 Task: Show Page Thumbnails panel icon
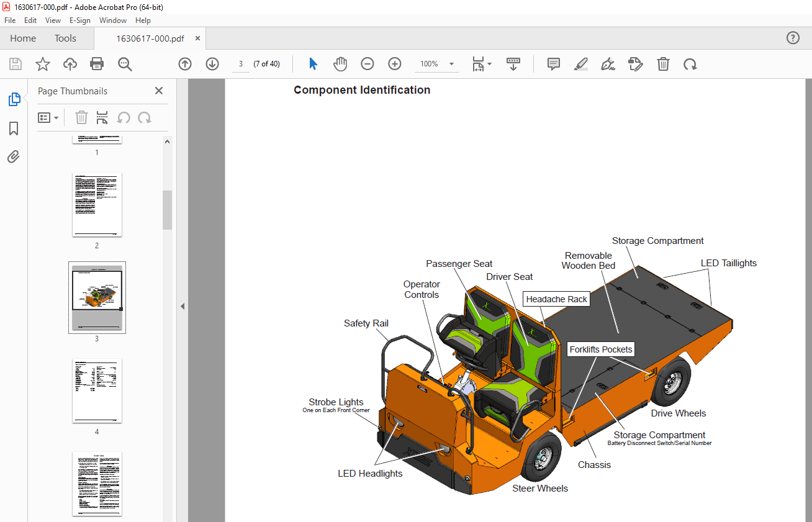click(x=14, y=99)
